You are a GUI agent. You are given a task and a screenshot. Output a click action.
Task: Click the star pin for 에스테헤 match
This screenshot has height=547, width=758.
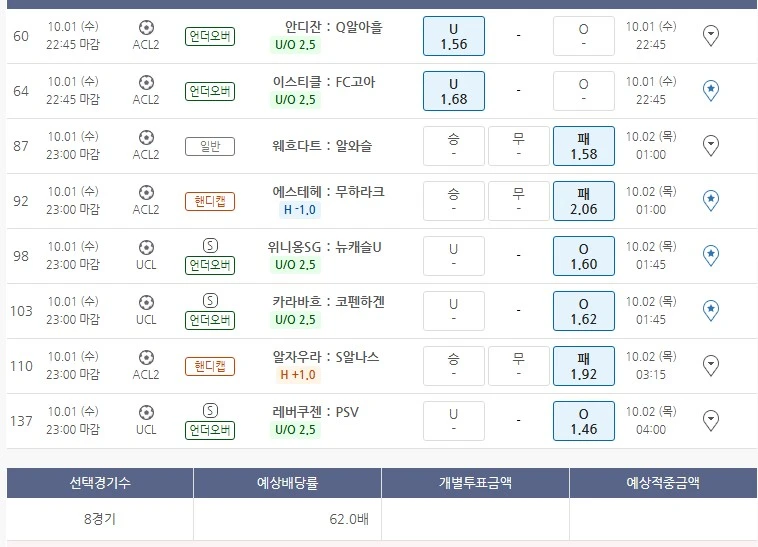(x=711, y=201)
